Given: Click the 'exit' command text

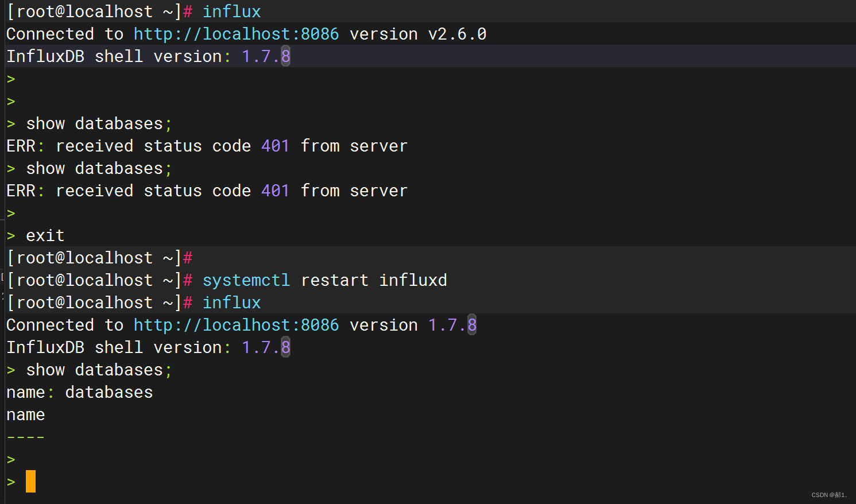Looking at the screenshot, I should tap(45, 235).
